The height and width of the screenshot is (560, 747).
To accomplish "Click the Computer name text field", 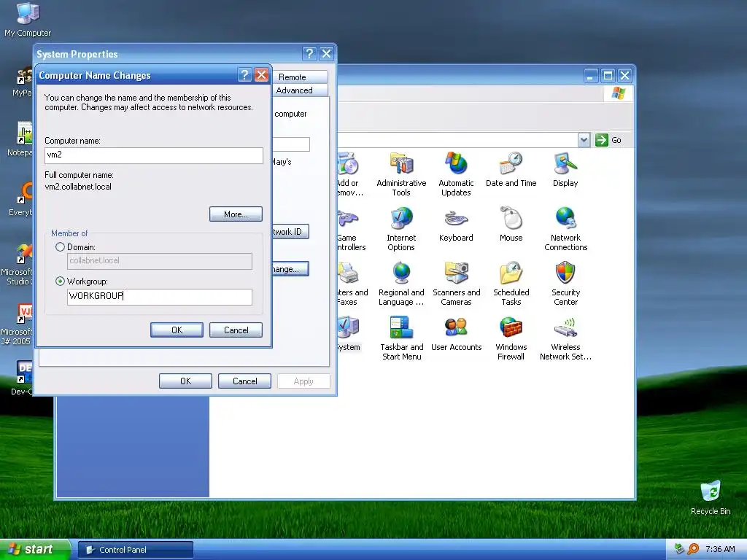I will coord(153,155).
